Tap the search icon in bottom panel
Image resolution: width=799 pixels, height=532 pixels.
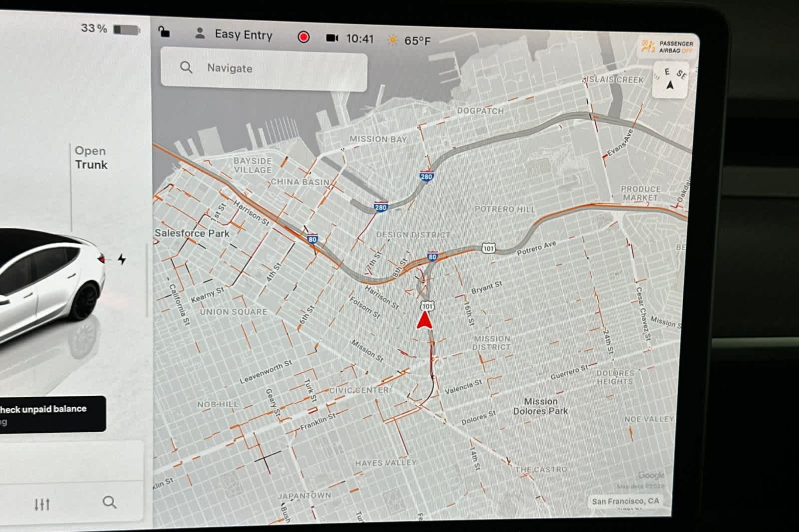pyautogui.click(x=109, y=502)
